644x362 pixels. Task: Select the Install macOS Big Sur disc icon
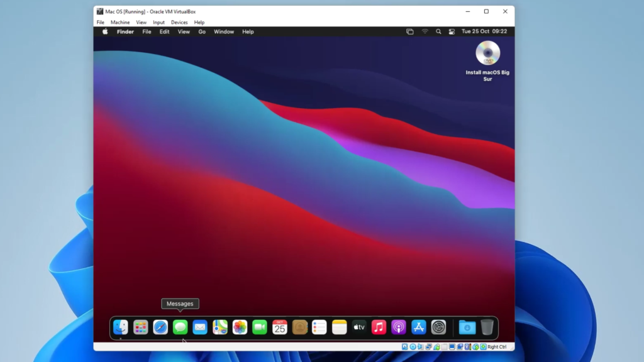[x=487, y=53]
